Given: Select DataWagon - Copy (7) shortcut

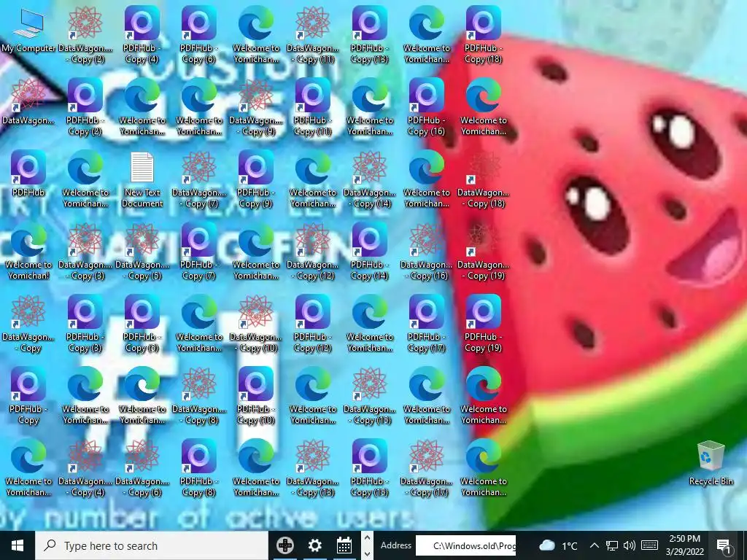Looking at the screenshot, I should [199, 180].
